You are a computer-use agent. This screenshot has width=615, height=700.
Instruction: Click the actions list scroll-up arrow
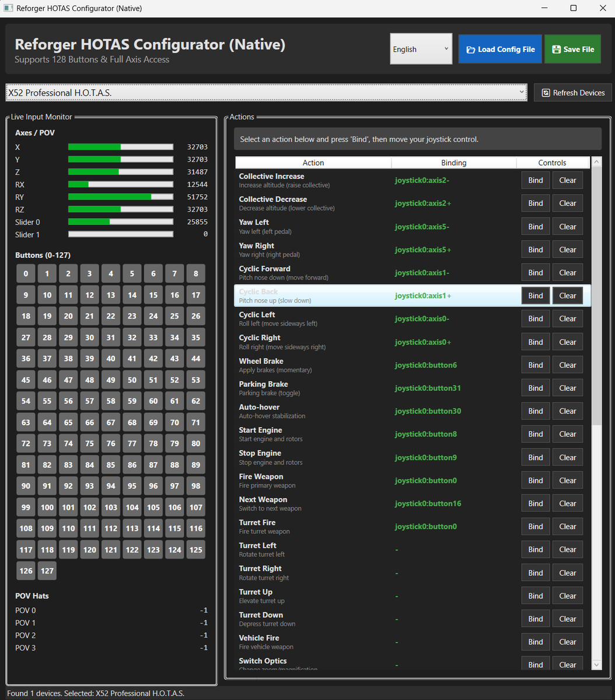click(596, 163)
